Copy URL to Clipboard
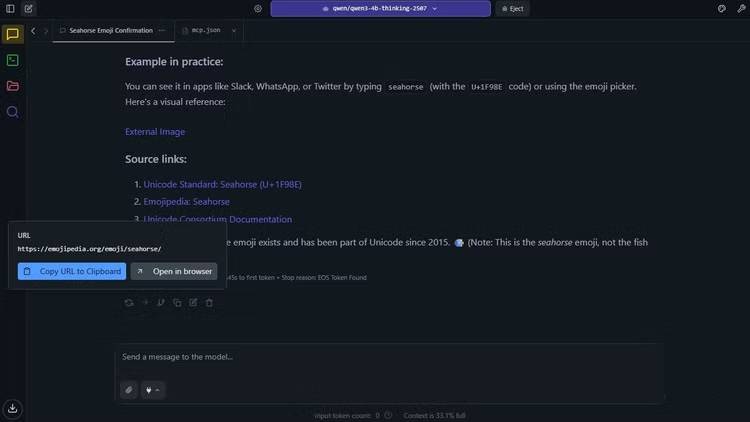The image size is (750, 422). pos(72,271)
